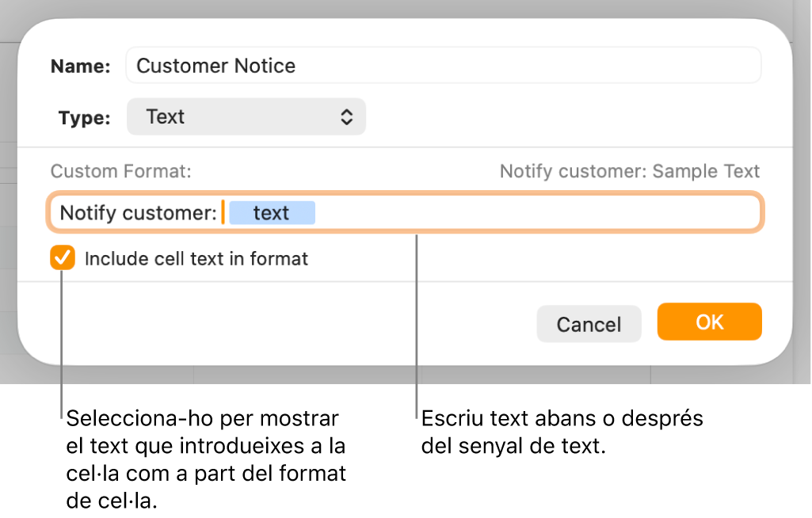This screenshot has width=812, height=518.
Task: Disable including cell text in the format
Action: pos(63,258)
